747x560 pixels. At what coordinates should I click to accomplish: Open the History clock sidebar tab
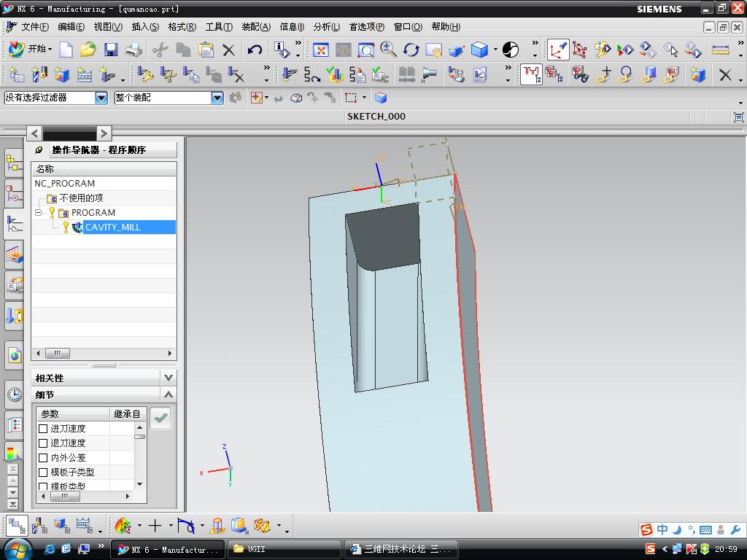pyautogui.click(x=15, y=394)
